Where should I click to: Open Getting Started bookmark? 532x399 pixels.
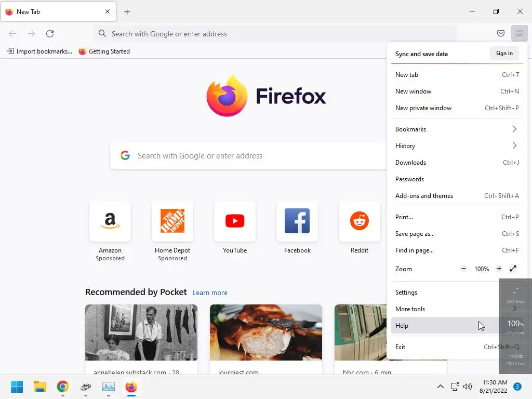point(104,51)
